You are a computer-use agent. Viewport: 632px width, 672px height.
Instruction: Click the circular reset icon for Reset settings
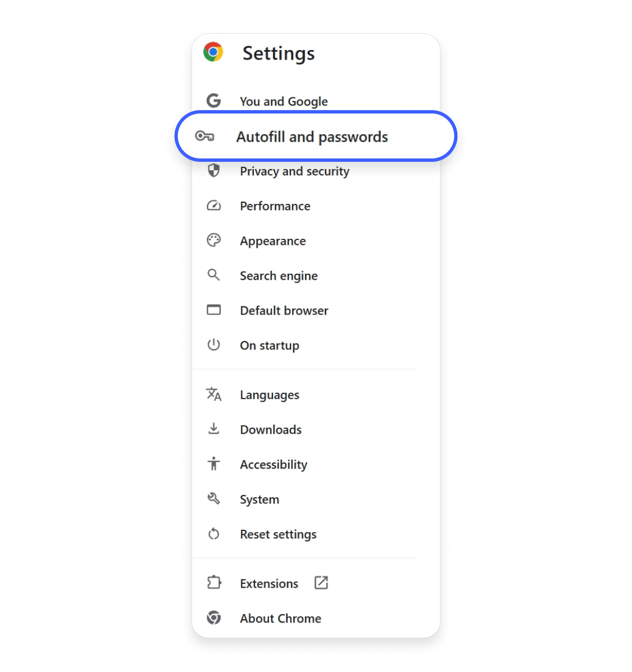pyautogui.click(x=214, y=534)
